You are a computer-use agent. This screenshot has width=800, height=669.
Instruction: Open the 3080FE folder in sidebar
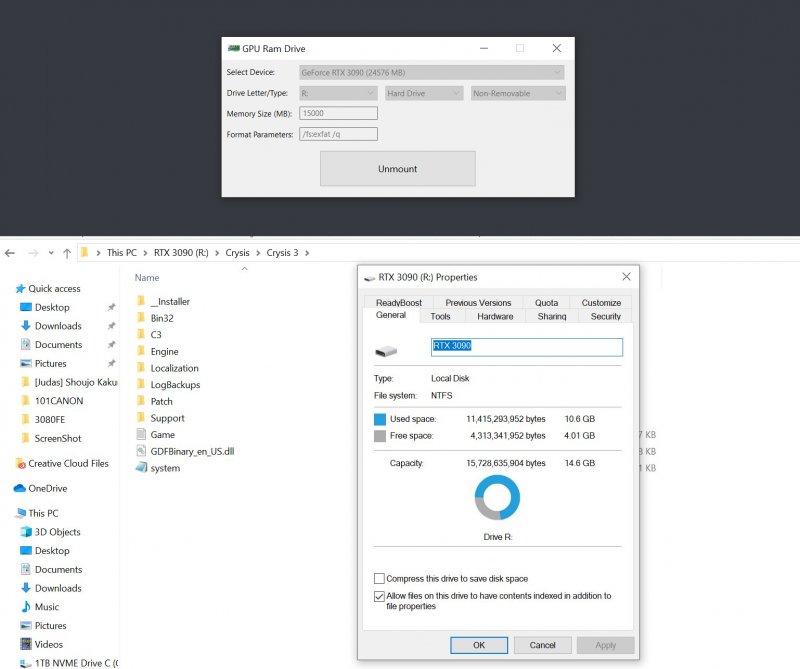click(x=49, y=419)
